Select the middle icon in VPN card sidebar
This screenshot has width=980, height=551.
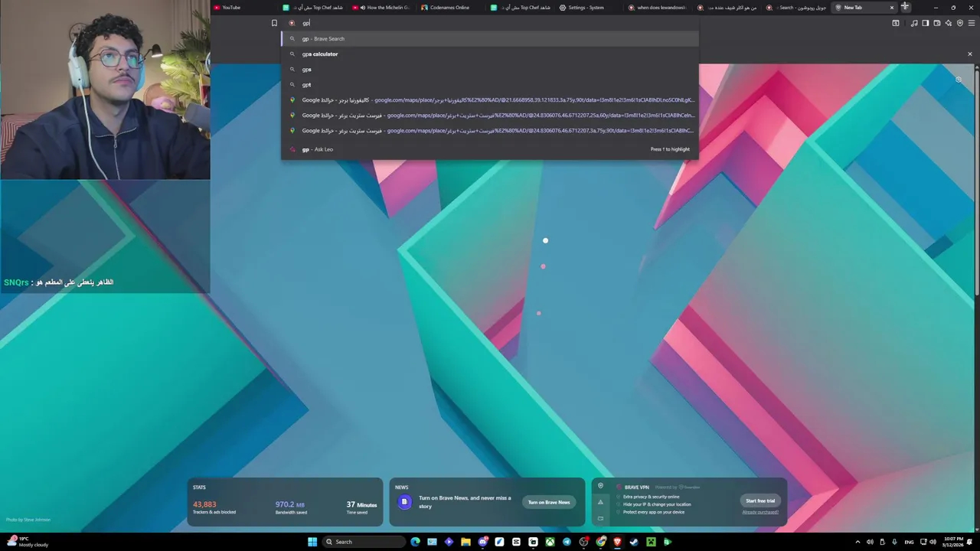click(600, 502)
